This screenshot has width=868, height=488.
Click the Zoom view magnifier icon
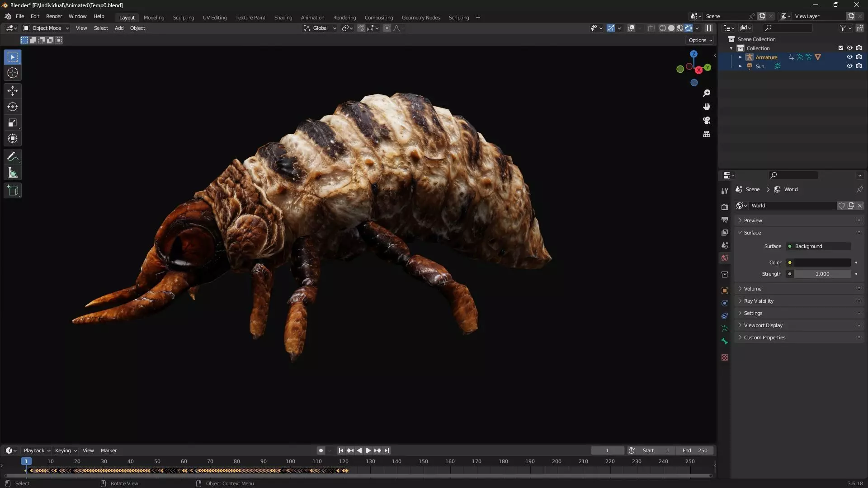[x=707, y=93]
